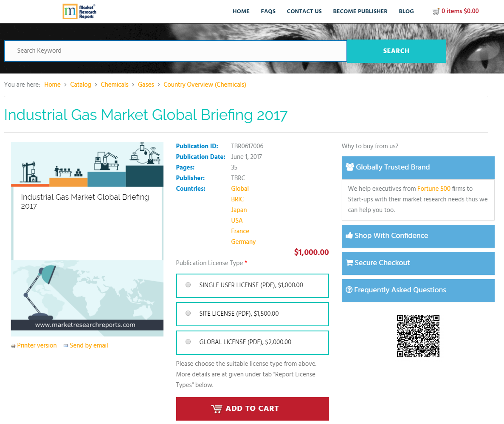Click the people icon on Globally Trusted Brand
The image size is (504, 424).
click(350, 167)
